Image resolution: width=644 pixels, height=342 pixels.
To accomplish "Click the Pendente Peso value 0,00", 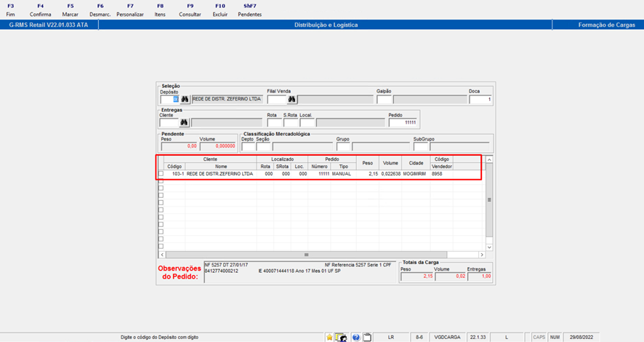I will tap(179, 146).
